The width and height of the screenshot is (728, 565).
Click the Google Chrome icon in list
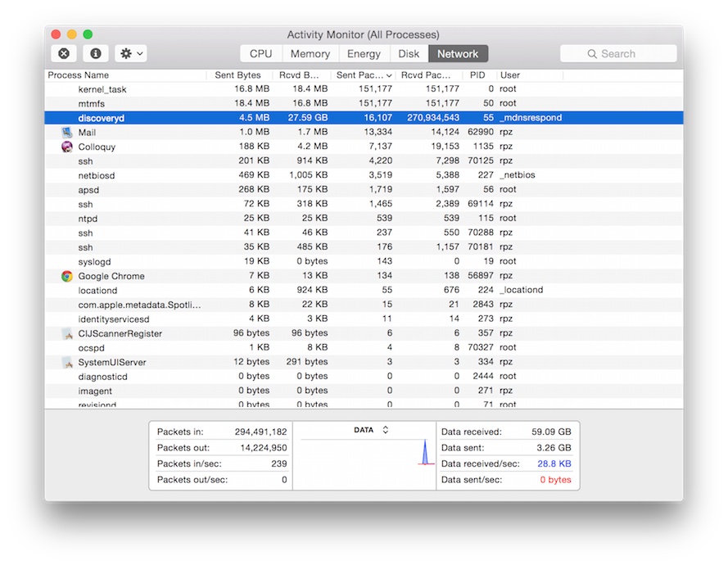67,276
